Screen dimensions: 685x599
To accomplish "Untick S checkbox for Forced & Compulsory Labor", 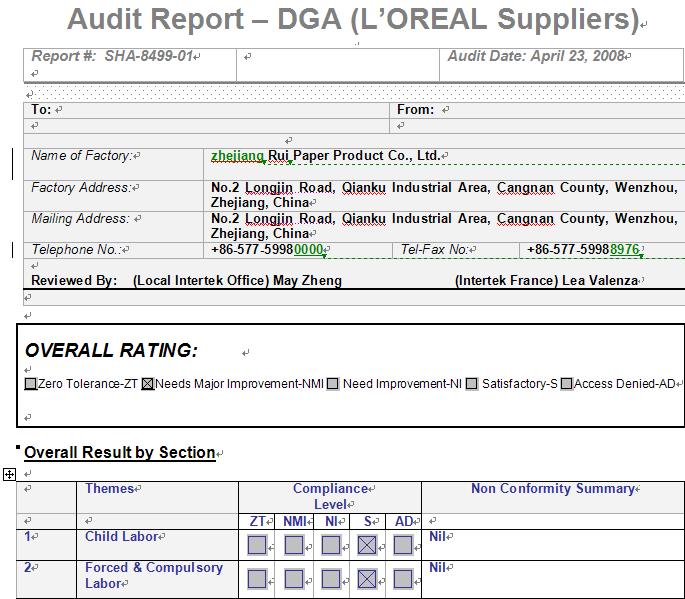I will click(367, 579).
